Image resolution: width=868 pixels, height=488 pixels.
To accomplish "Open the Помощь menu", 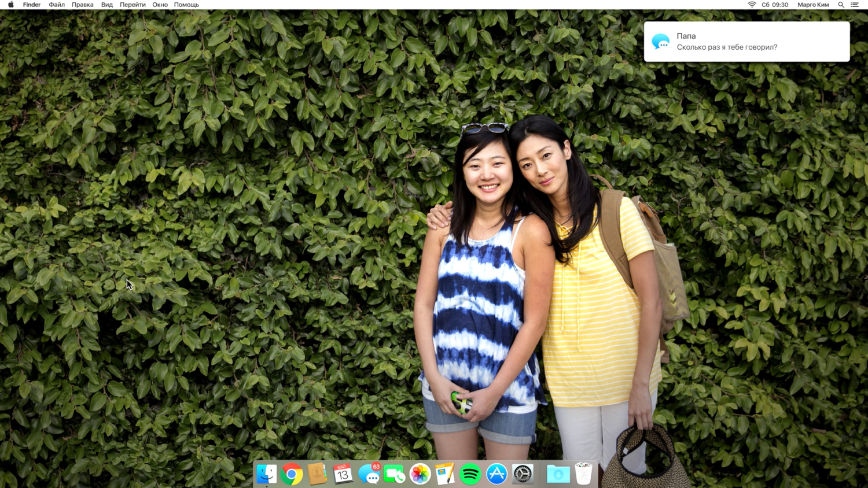I will (x=186, y=5).
